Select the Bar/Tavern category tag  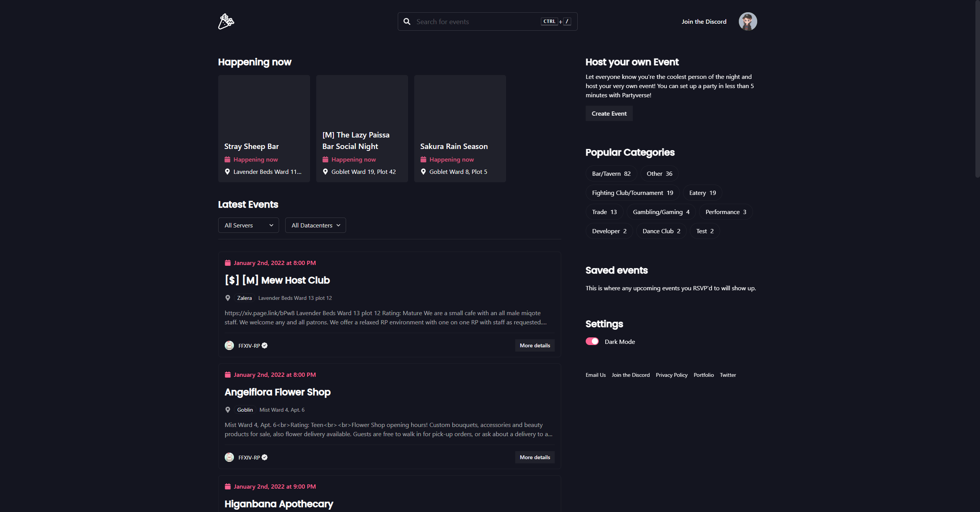(x=611, y=173)
